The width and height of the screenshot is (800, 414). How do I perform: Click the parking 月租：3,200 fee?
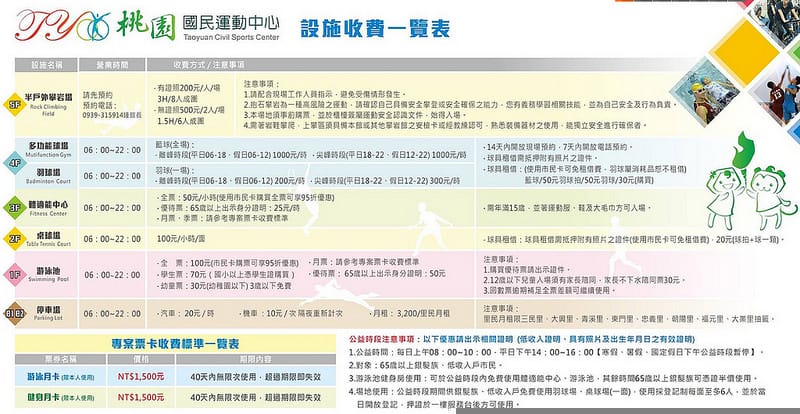(x=411, y=313)
